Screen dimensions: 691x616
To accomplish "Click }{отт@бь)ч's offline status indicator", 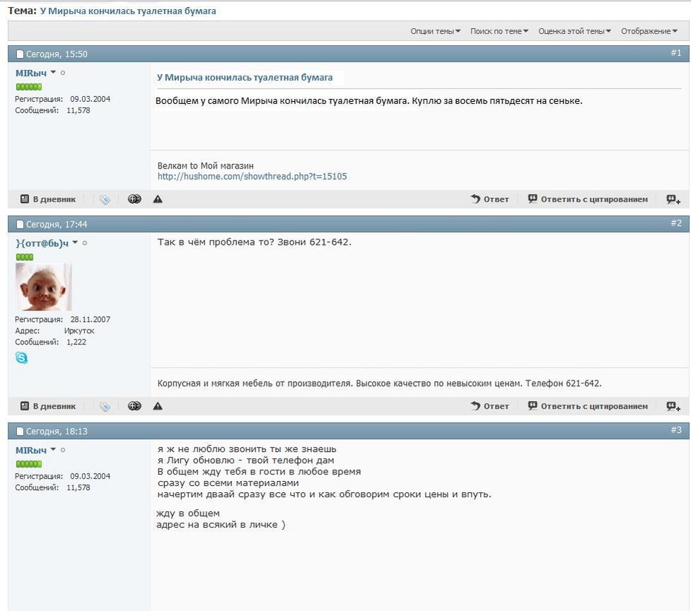I will [x=85, y=243].
